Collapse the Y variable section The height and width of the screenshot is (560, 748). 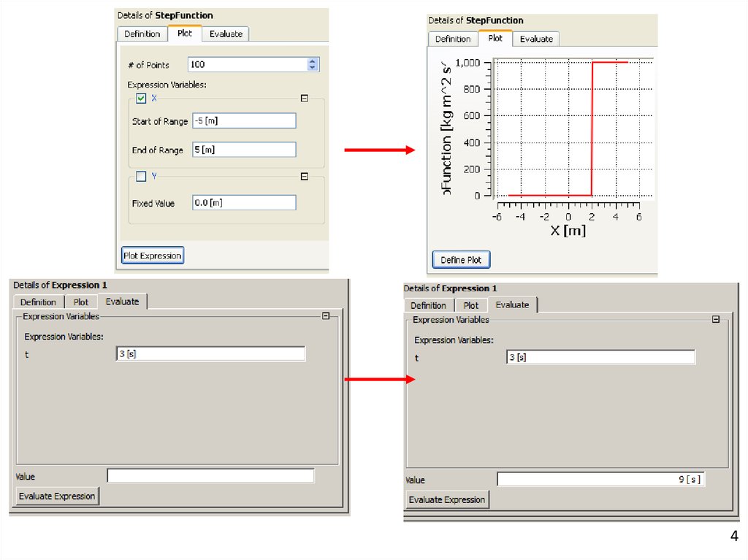click(x=305, y=176)
